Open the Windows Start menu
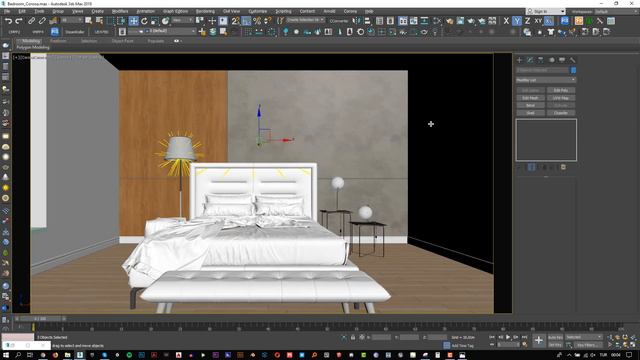Viewport: 640px width, 360px height. click(x=7, y=355)
